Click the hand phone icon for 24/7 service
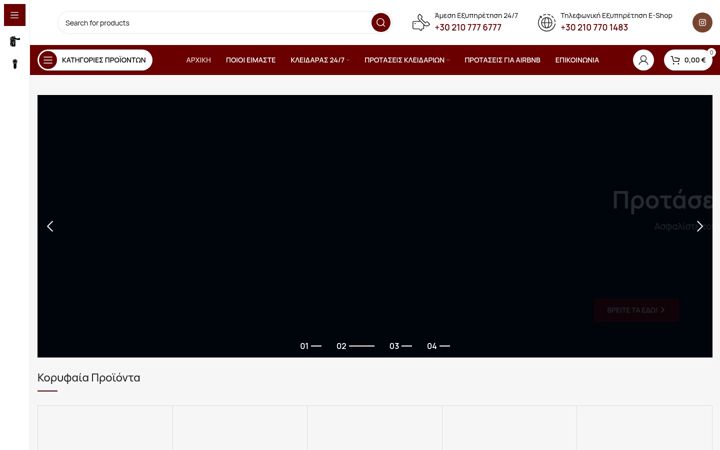Screen dimensions: 720x450 point(421,22)
